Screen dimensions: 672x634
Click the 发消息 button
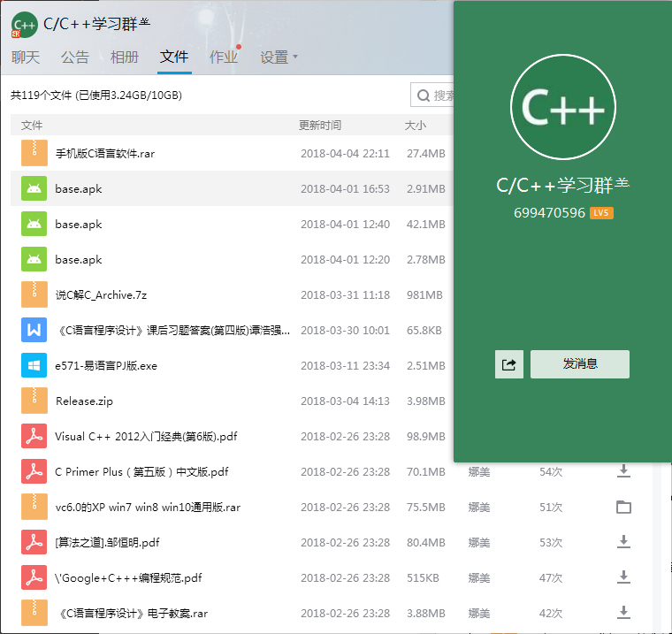tap(580, 364)
